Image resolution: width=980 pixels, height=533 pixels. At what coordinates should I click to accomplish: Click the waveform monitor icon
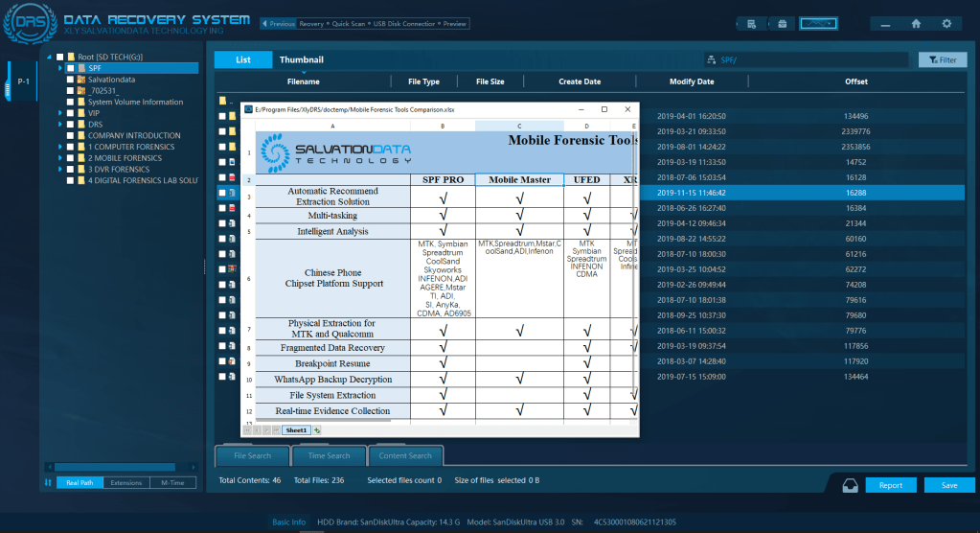pos(817,23)
